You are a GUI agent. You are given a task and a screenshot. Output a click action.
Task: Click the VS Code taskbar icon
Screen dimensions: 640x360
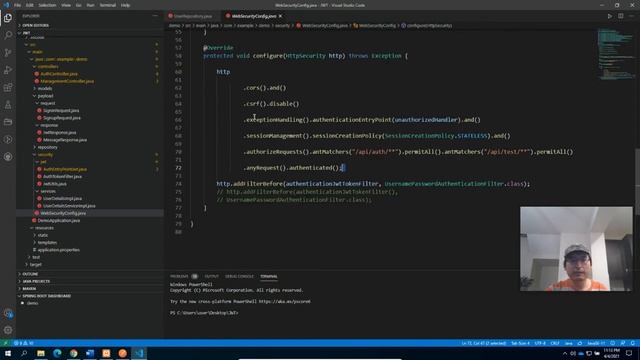pyautogui.click(x=139, y=353)
